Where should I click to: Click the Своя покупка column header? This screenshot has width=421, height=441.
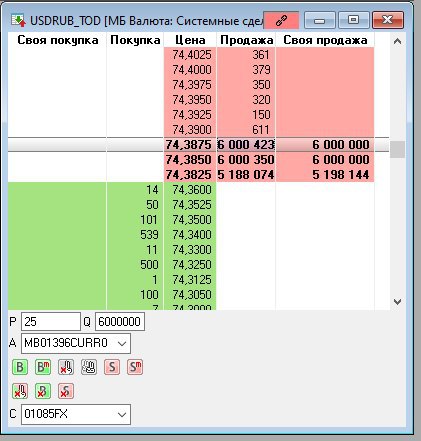(58, 40)
